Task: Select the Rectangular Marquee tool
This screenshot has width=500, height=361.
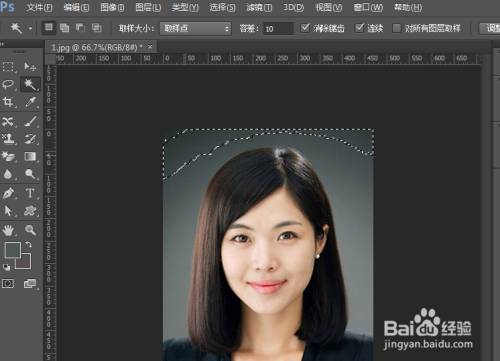Action: coord(8,67)
